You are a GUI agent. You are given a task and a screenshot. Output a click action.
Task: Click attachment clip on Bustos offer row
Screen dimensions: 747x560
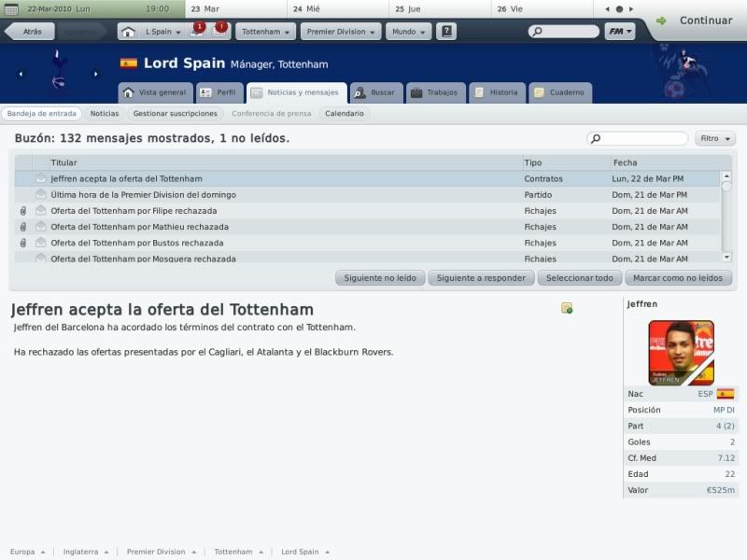tap(22, 243)
